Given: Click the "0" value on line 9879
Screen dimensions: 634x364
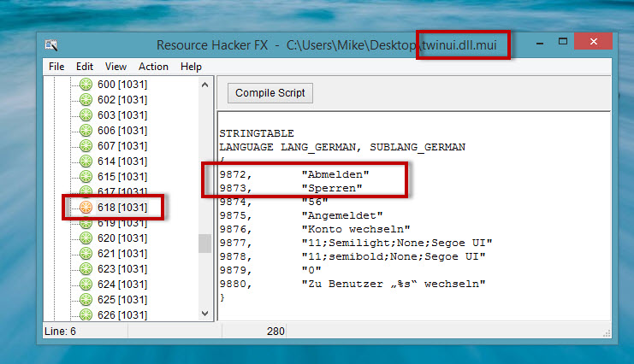Looking at the screenshot, I should click(311, 270).
